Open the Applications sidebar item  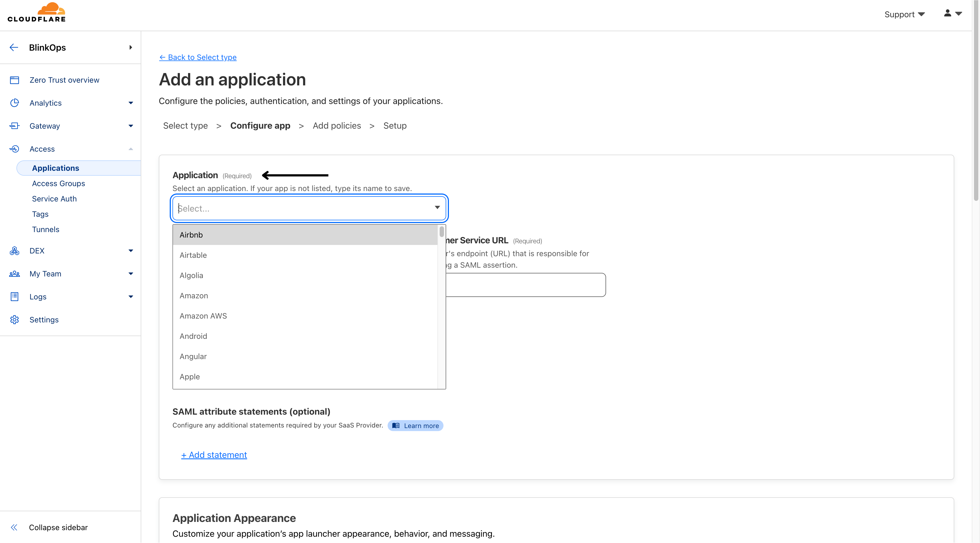click(78, 168)
